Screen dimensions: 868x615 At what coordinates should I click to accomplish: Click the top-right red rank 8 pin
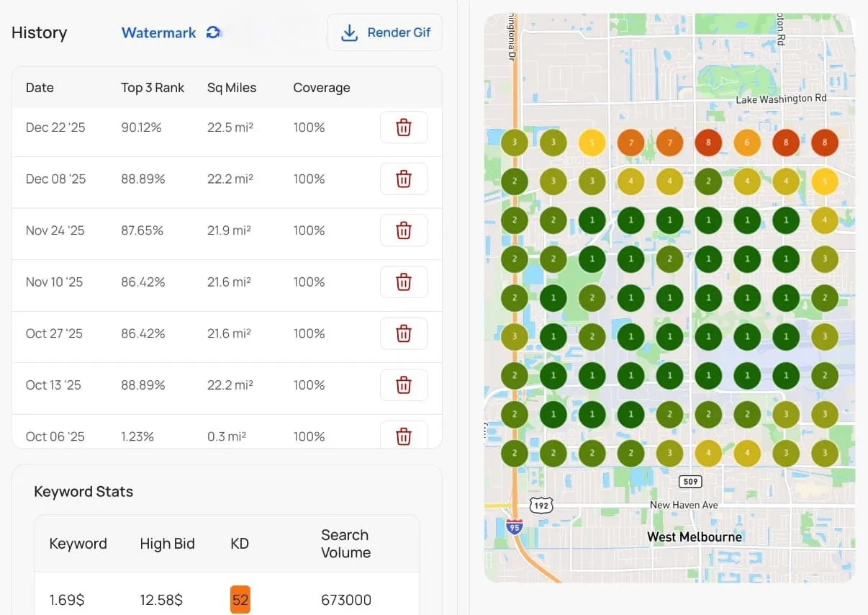click(x=825, y=143)
